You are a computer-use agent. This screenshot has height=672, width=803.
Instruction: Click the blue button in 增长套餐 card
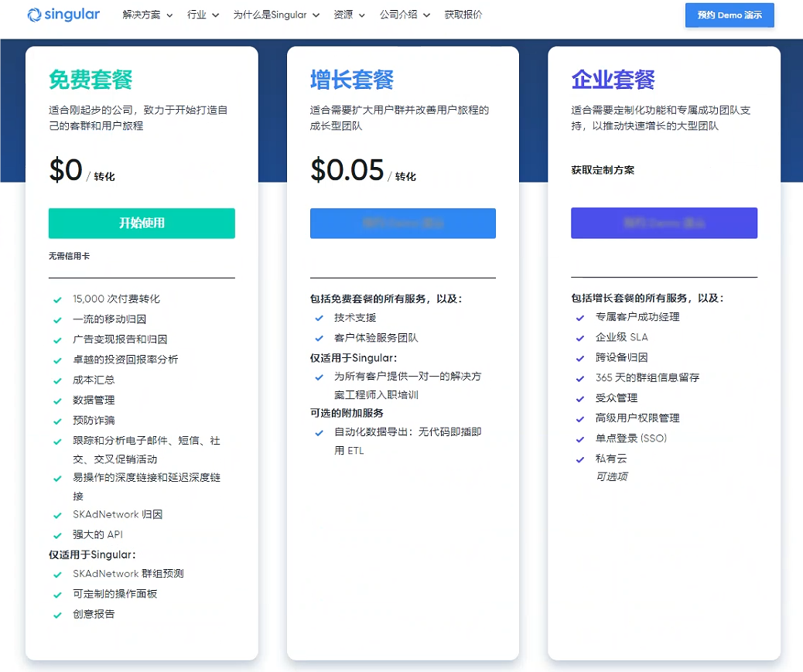pyautogui.click(x=402, y=223)
